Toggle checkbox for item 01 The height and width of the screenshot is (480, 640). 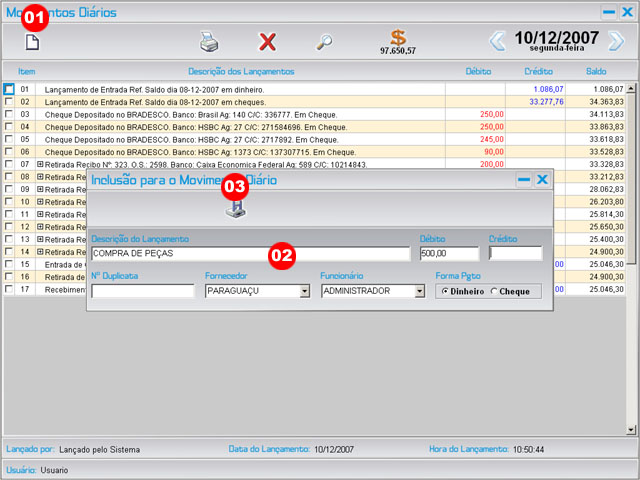pyautogui.click(x=9, y=89)
